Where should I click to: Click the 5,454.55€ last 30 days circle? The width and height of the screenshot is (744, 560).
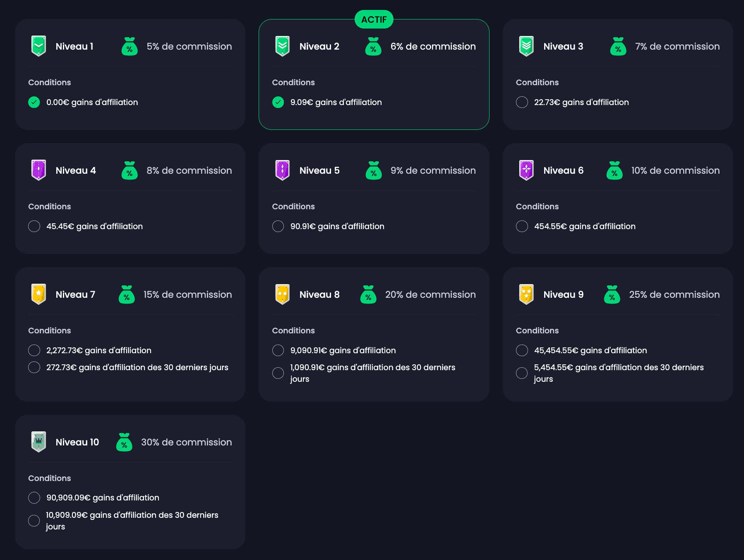(x=522, y=373)
